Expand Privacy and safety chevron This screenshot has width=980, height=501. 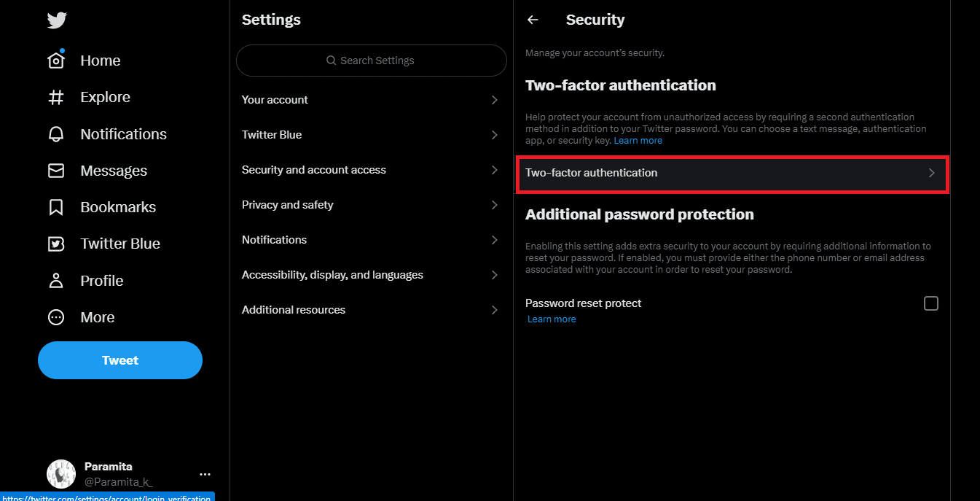pos(495,205)
